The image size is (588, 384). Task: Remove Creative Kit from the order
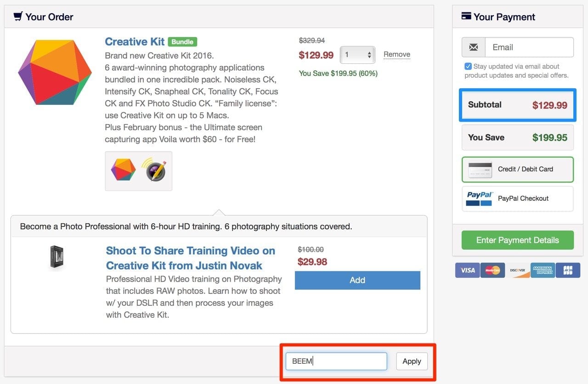[x=397, y=54]
